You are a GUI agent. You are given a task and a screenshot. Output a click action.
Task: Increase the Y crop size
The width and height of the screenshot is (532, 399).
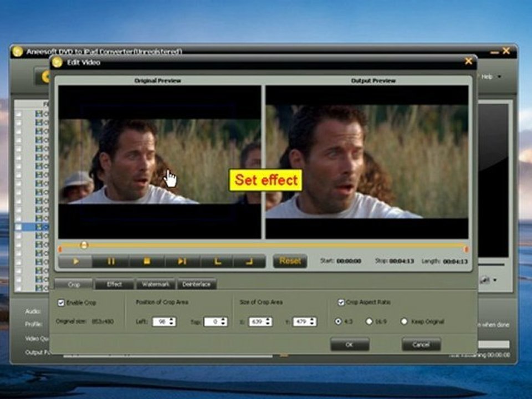point(313,320)
